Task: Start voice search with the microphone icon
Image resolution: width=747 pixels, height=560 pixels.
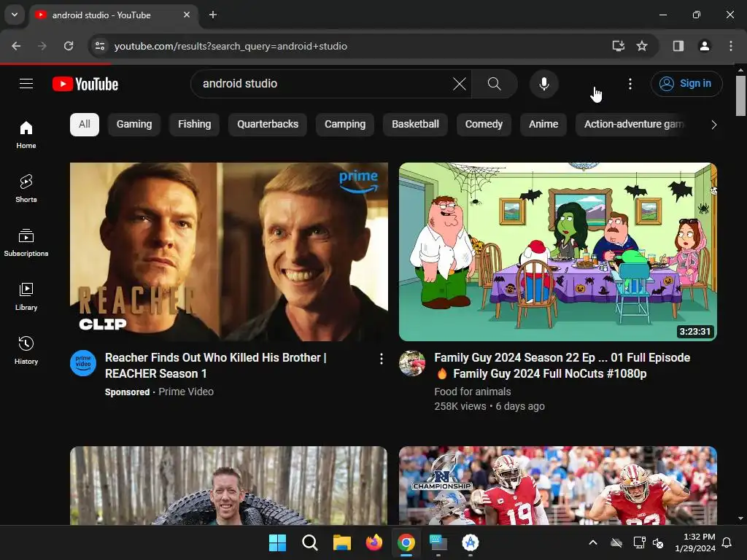Action: pos(543,84)
